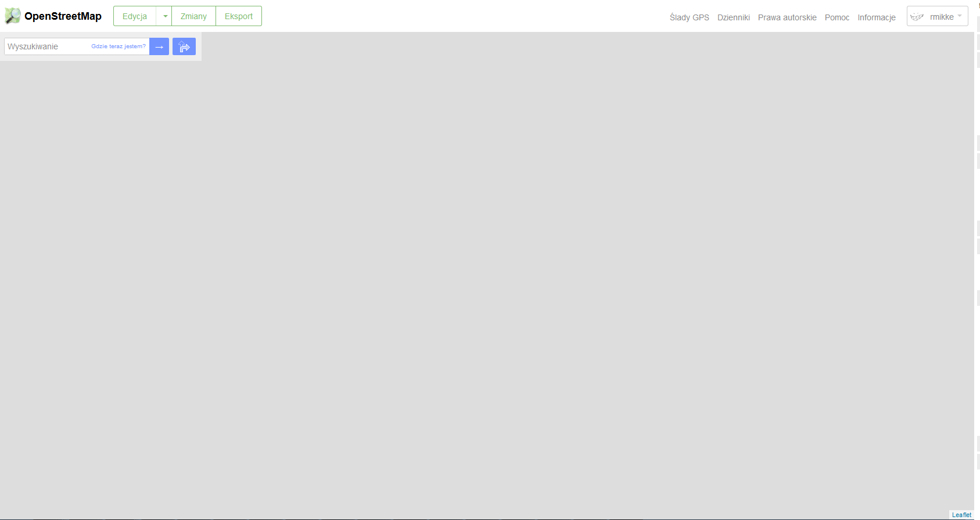
Task: Click the 'Gdzie teraz jestem?' link
Action: [119, 46]
